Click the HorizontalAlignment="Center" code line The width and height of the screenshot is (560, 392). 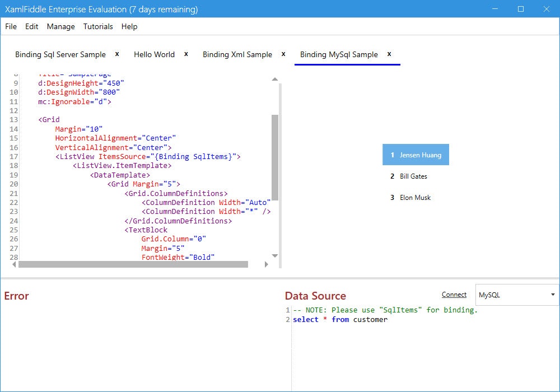pos(115,138)
